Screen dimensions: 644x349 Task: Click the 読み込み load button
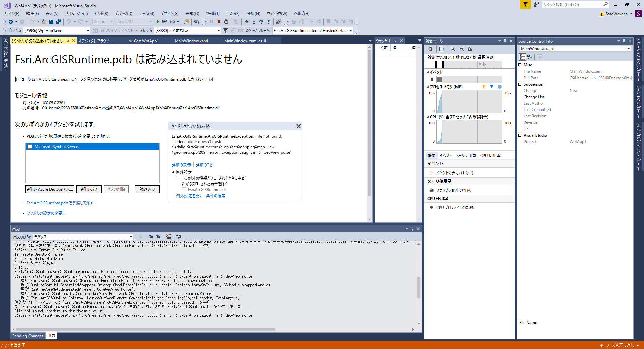(147, 189)
